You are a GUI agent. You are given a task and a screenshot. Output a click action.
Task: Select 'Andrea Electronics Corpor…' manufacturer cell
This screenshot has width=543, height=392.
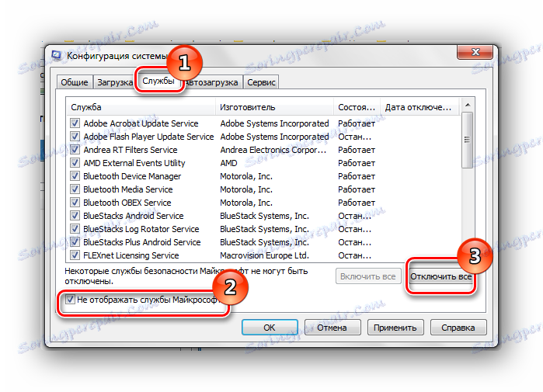(x=273, y=150)
